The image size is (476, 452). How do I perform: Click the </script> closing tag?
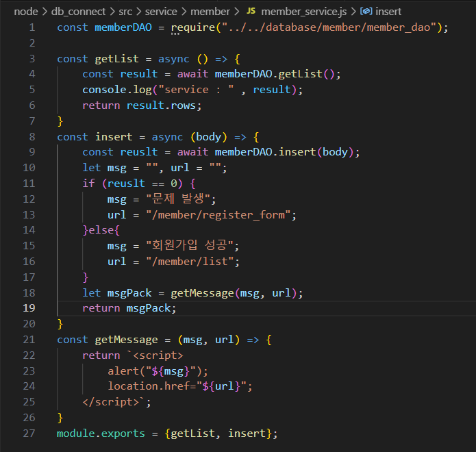[x=110, y=402]
